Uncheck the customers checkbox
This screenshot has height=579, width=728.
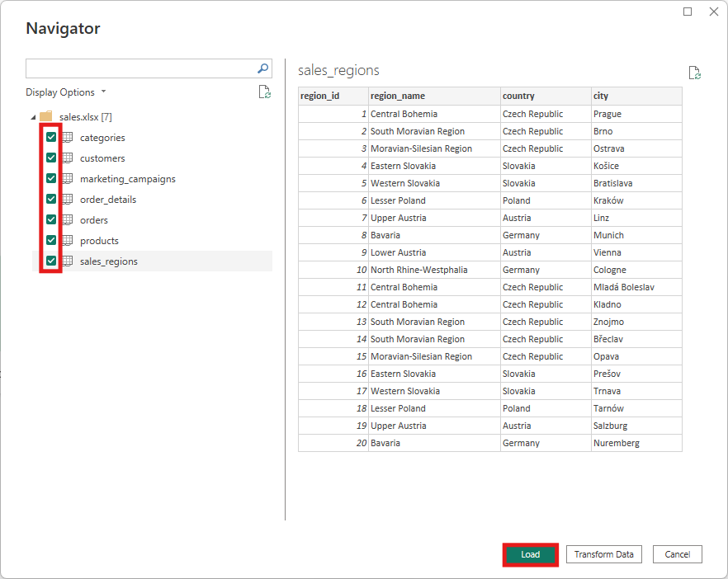pyautogui.click(x=51, y=158)
